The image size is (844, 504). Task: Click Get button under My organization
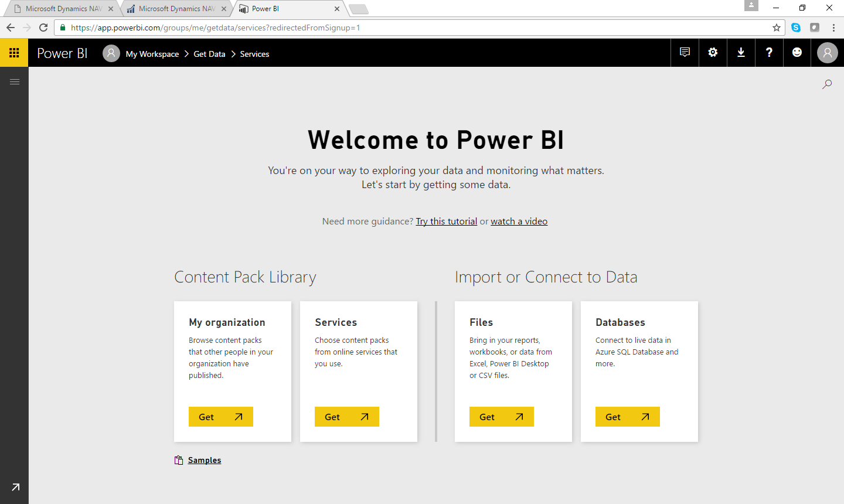[220, 417]
